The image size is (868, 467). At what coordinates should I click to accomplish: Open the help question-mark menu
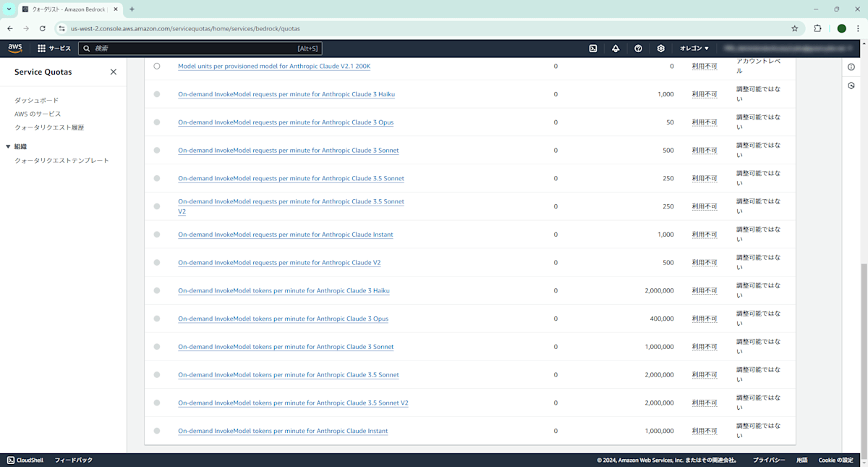[x=638, y=49]
